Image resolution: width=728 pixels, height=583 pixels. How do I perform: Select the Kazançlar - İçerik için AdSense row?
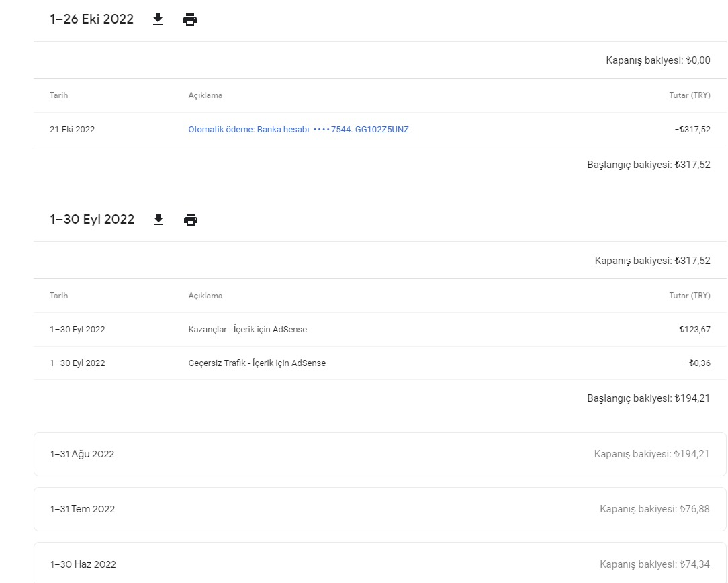tap(380, 330)
